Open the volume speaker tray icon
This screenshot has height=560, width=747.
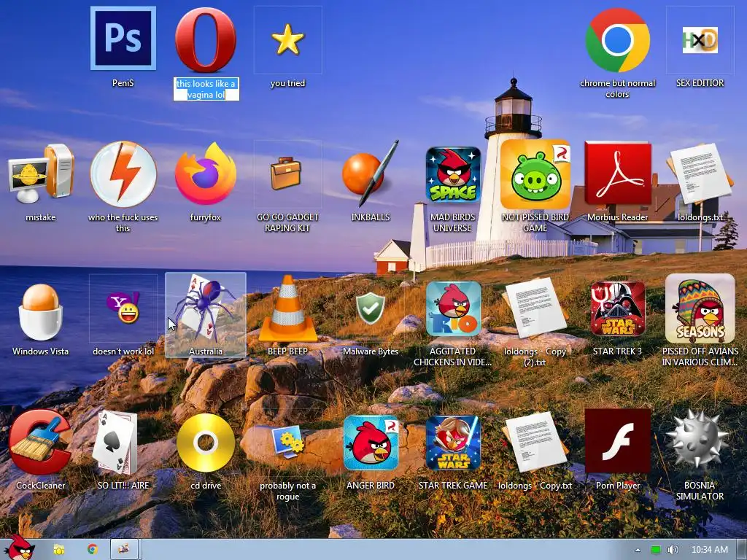pyautogui.click(x=673, y=550)
